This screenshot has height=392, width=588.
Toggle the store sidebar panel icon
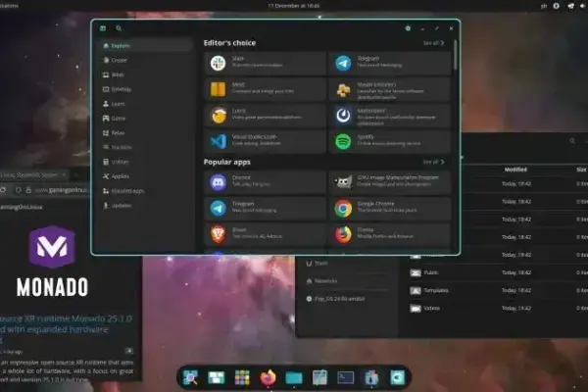click(103, 28)
